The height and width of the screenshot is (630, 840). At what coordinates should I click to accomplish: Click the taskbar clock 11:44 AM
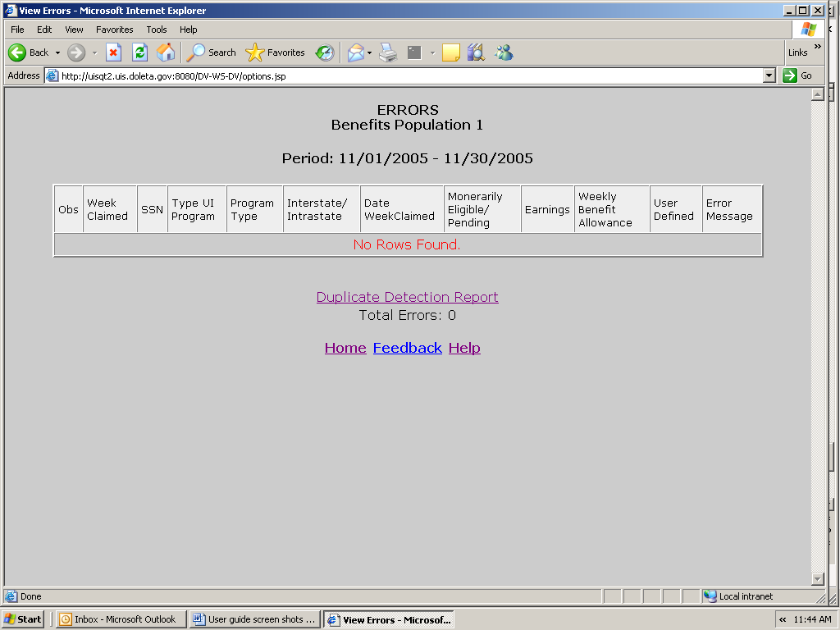(x=812, y=619)
